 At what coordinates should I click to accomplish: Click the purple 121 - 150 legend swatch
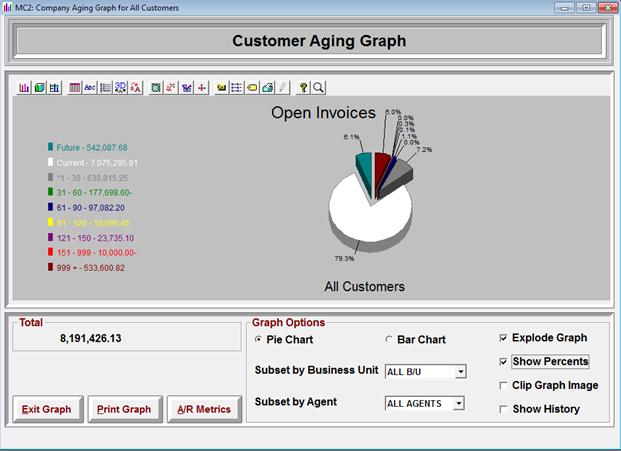point(50,237)
